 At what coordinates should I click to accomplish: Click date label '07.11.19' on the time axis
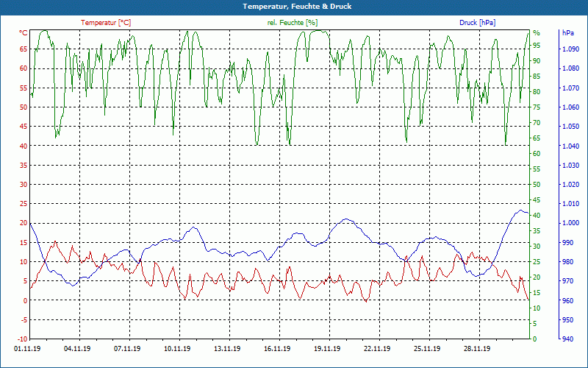(x=127, y=349)
